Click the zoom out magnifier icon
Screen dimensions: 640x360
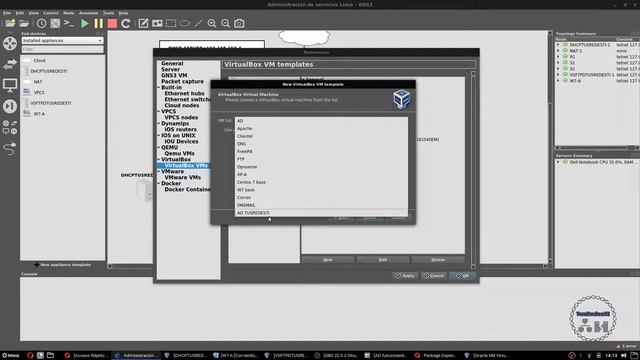225,23
